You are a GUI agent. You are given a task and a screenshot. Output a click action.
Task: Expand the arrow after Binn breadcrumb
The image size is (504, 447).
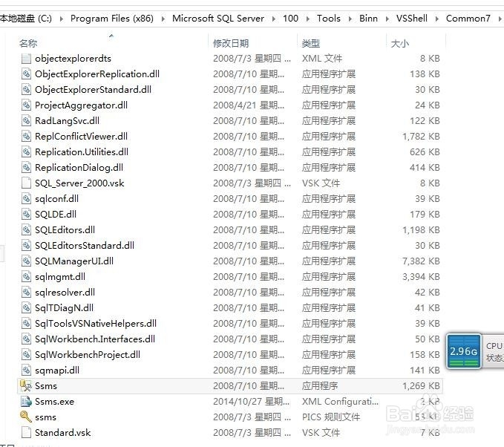tap(387, 19)
